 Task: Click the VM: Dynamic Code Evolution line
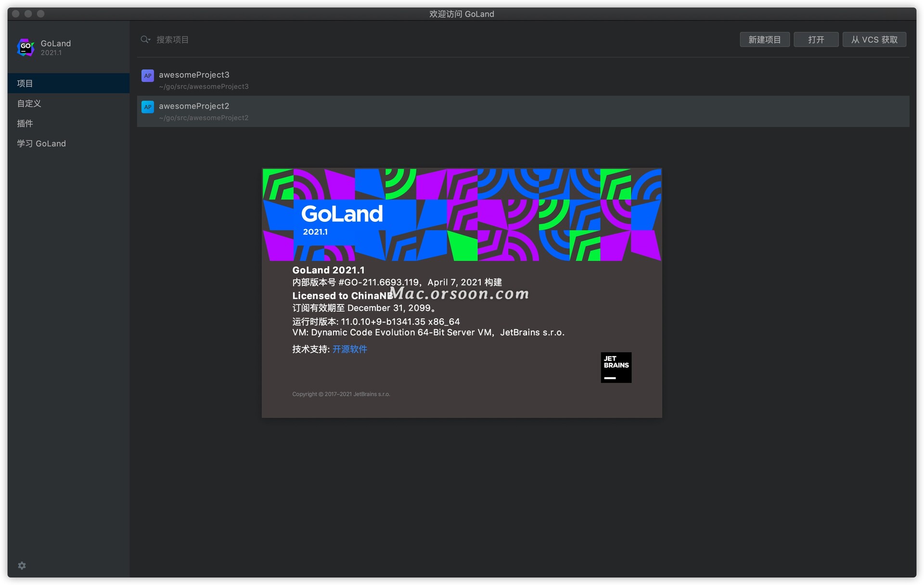[428, 332]
